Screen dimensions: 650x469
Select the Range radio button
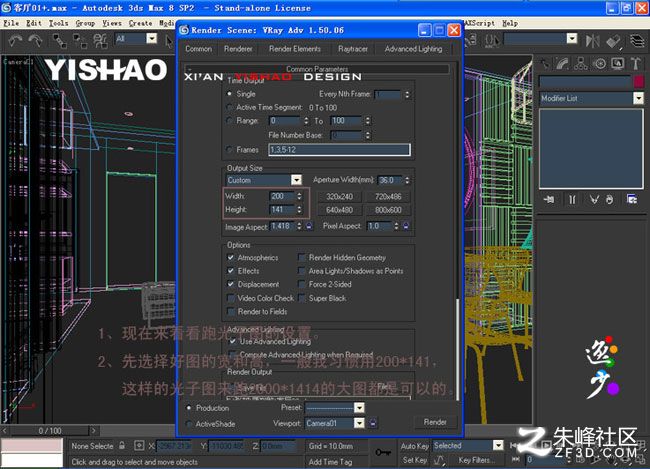pos(229,121)
